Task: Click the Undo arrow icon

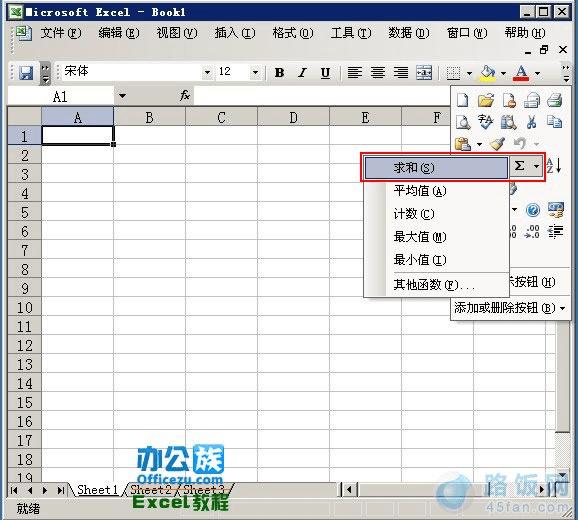Action: click(x=520, y=143)
